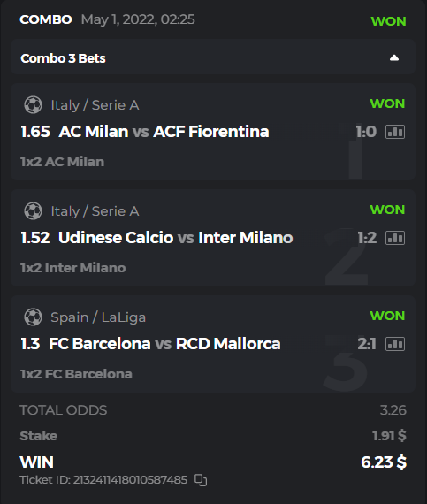Click soccer ball icon of second Serie A bet

tap(33, 211)
